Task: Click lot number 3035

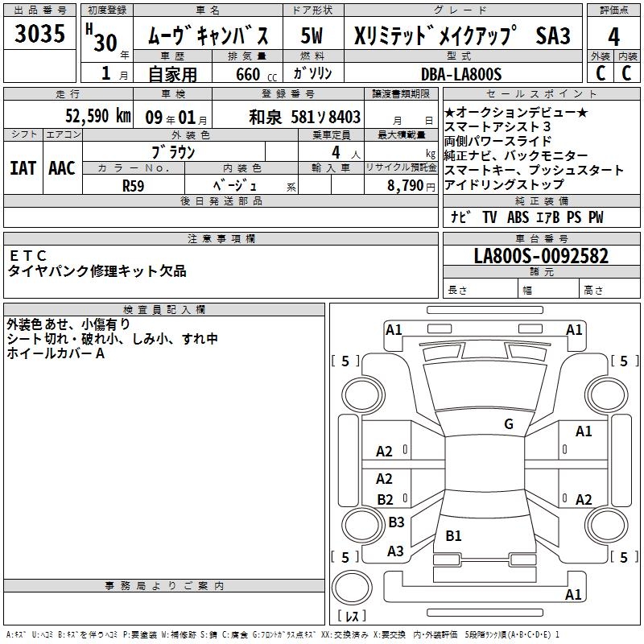Action: pos(39,33)
